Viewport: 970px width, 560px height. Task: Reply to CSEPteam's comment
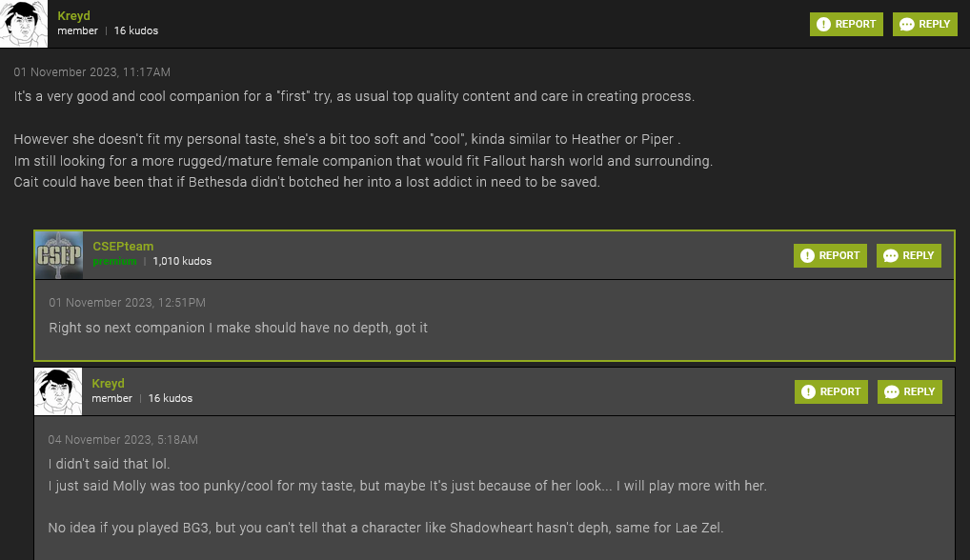tap(909, 255)
